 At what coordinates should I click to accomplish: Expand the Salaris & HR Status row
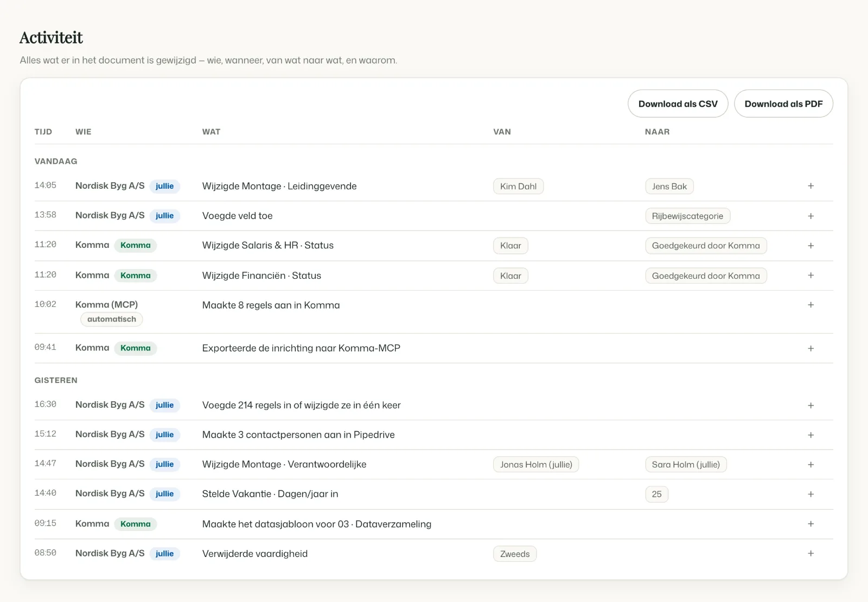point(810,246)
